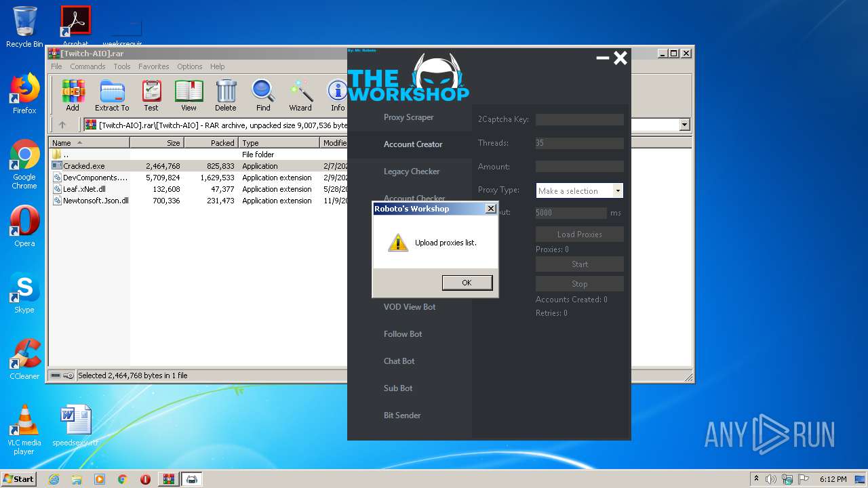Open the Skype desktop icon

24,293
